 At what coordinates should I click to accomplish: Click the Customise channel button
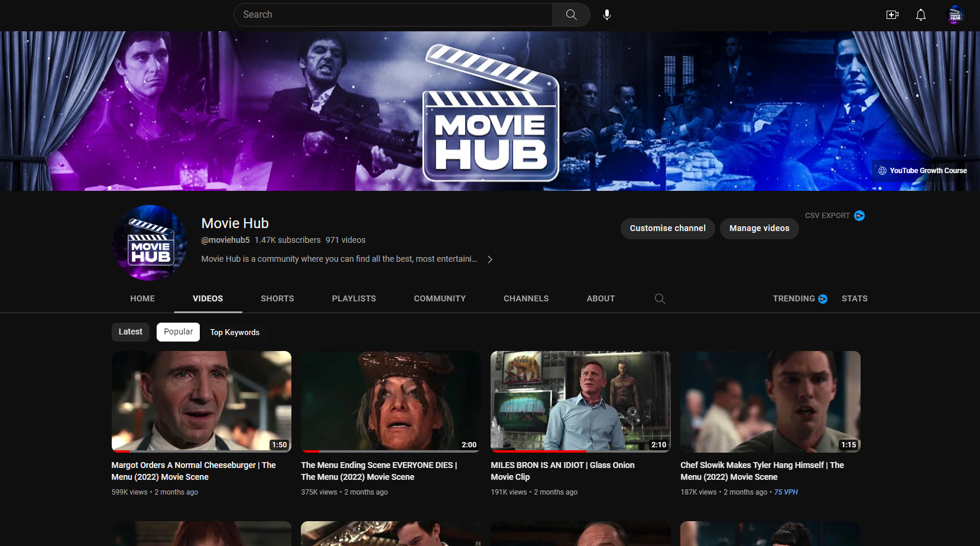[x=667, y=228]
